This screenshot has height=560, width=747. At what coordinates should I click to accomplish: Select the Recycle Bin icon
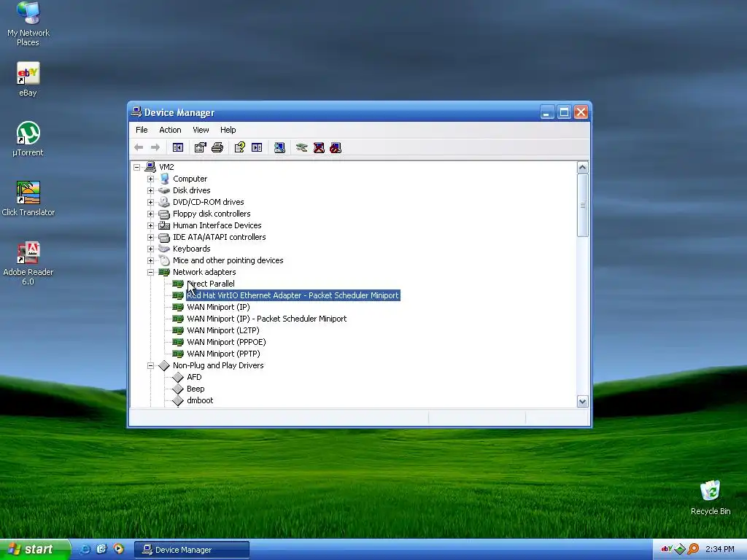[711, 497]
